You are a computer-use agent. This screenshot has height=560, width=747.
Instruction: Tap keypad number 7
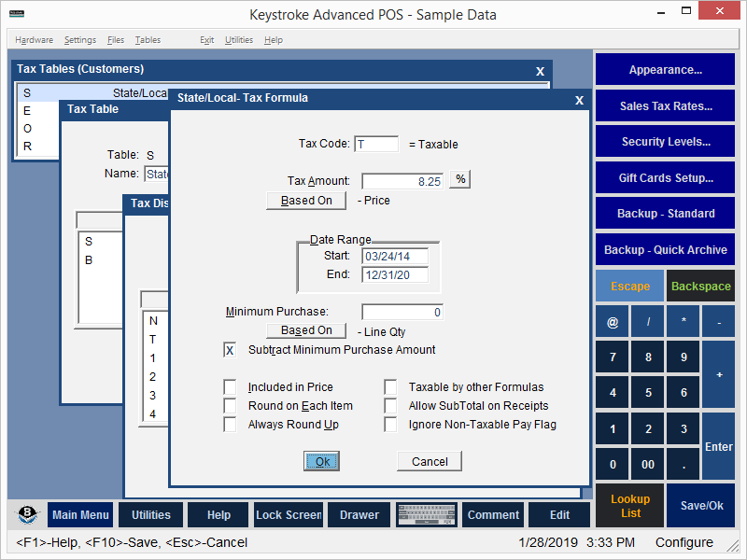613,357
